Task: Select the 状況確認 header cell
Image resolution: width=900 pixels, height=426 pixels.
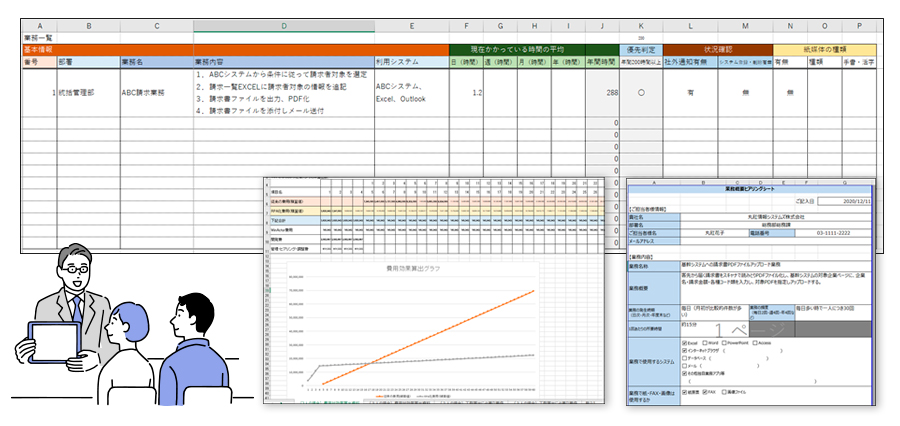Action: point(718,48)
